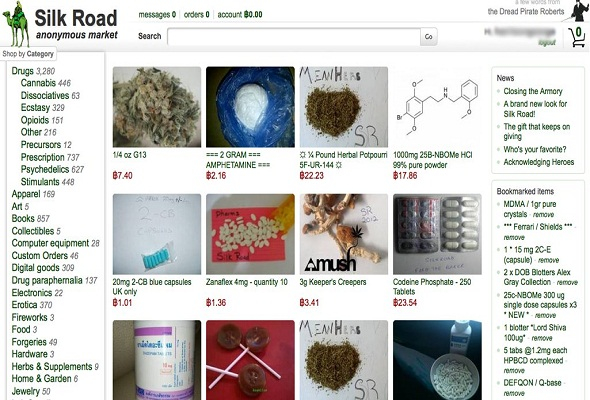590x400 pixels.
Task: Click the Go search button
Action: click(429, 37)
